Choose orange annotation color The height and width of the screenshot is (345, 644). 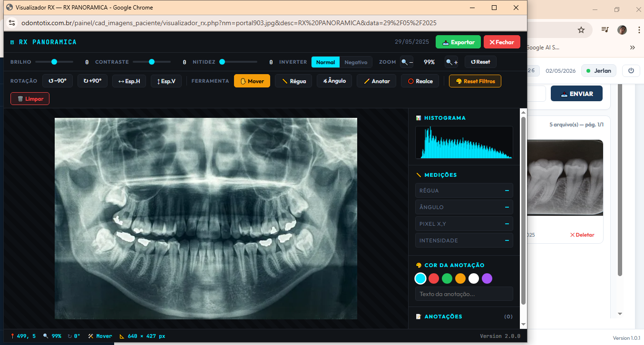click(x=460, y=278)
